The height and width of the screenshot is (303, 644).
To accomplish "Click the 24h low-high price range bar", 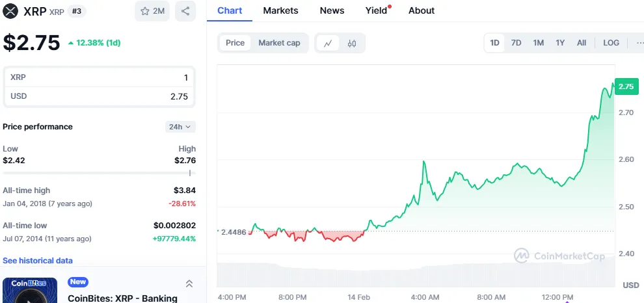I will coord(99,173).
